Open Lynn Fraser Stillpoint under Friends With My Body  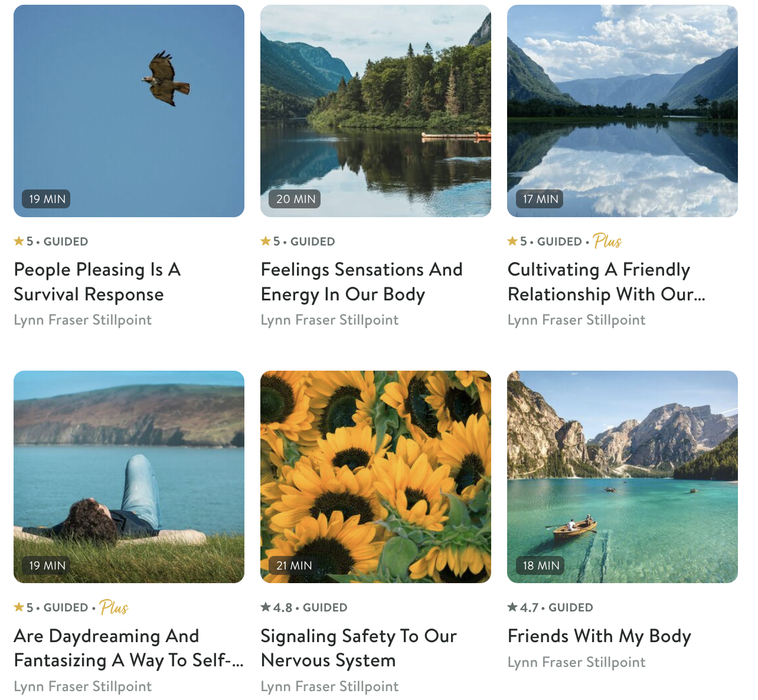pyautogui.click(x=576, y=662)
